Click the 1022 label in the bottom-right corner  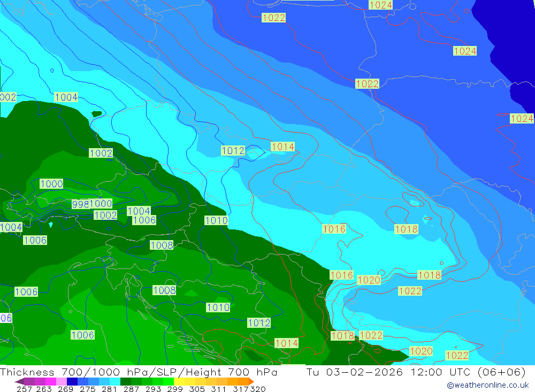[457, 356]
